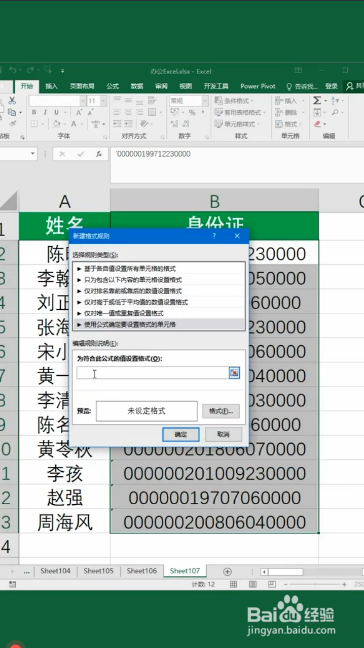Click formula bar Cancel X icon
Viewport: 364px width, 648px height.
[x=62, y=154]
